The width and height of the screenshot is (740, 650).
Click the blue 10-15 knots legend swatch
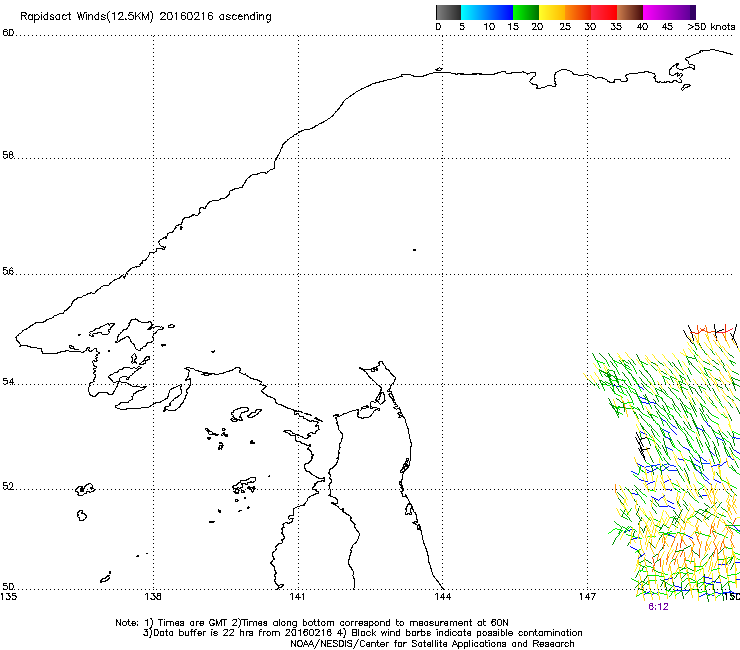click(x=500, y=12)
